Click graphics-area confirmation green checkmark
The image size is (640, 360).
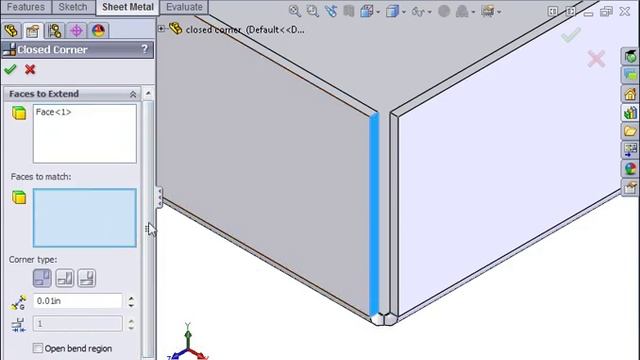coord(571,35)
